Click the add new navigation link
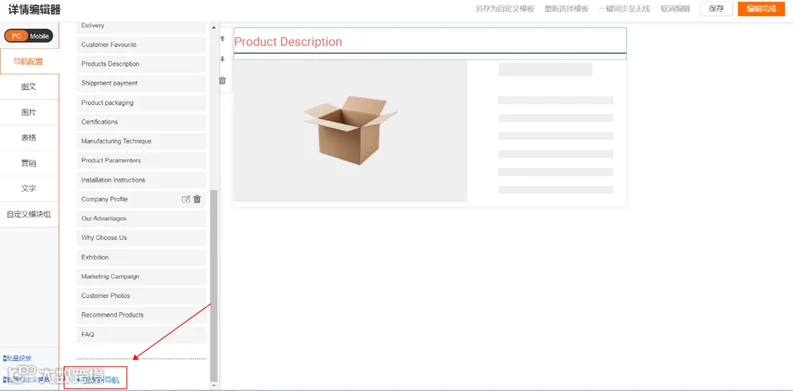The height and width of the screenshot is (391, 793). point(98,379)
